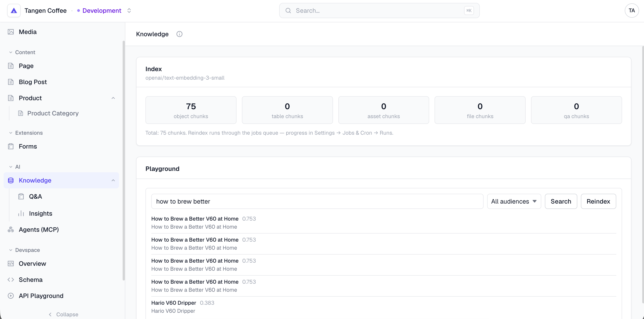Click the Product document icon

(11, 98)
